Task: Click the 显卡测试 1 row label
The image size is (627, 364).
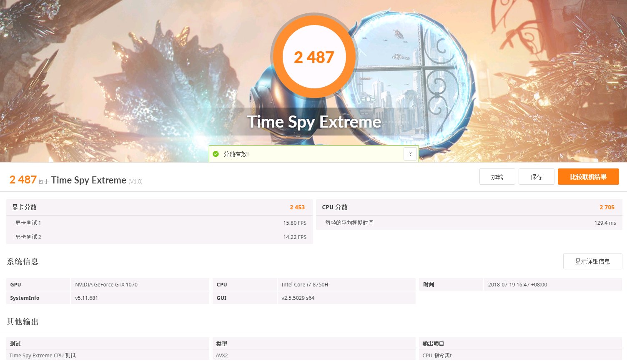Action: (x=28, y=223)
